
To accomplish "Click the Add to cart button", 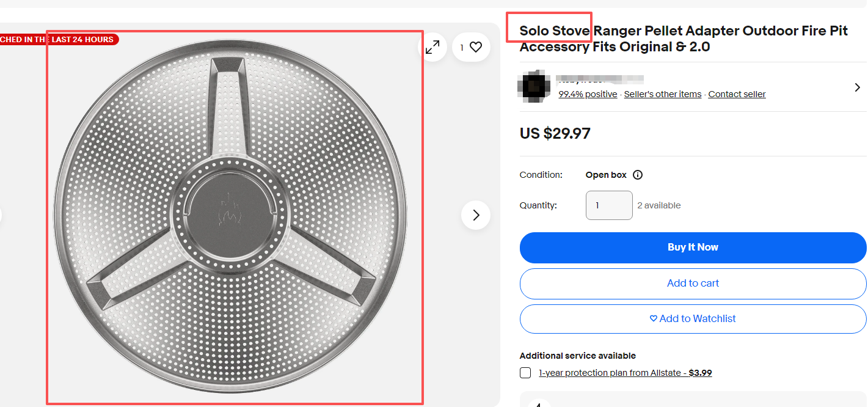I will point(693,284).
